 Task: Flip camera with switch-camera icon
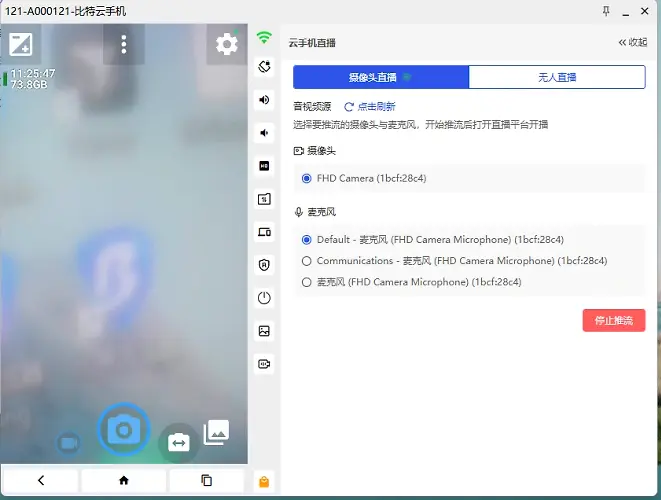click(178, 443)
